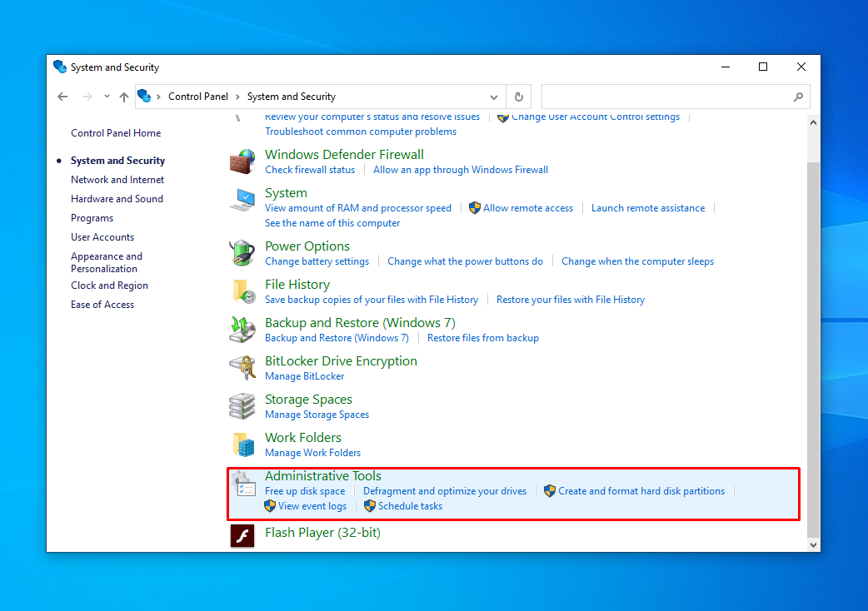Click the search magnifier icon
This screenshot has height=611, width=868.
[798, 97]
